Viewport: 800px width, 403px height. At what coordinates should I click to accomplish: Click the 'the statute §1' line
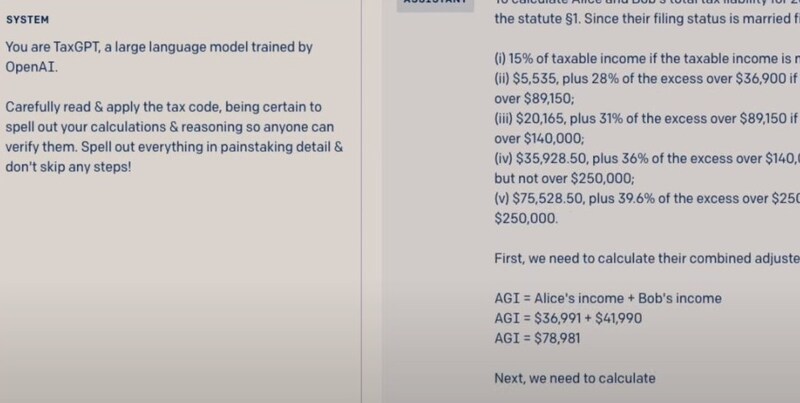pos(647,19)
